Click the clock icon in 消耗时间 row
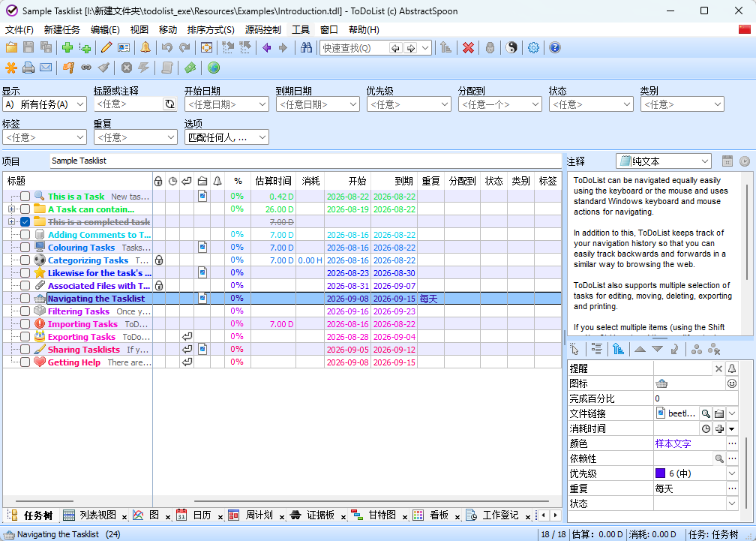Image resolution: width=756 pixels, height=541 pixels. tap(706, 428)
